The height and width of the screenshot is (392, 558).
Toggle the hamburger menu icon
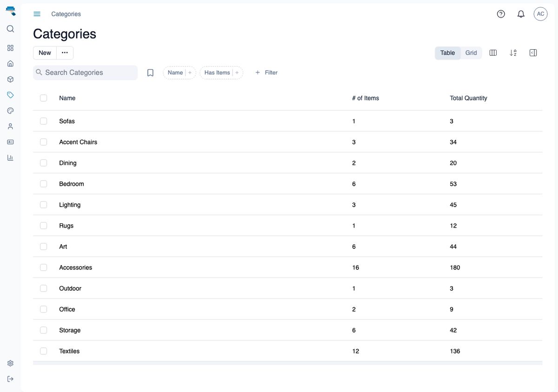point(37,14)
